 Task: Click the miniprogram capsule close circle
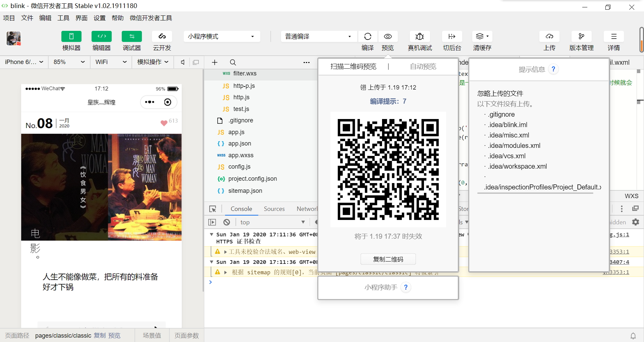[168, 102]
